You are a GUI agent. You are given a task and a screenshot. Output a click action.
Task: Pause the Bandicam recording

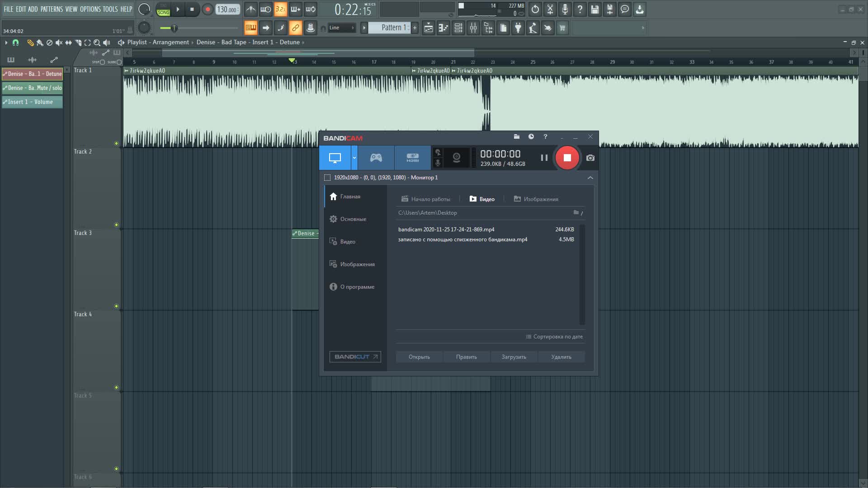[x=544, y=158]
